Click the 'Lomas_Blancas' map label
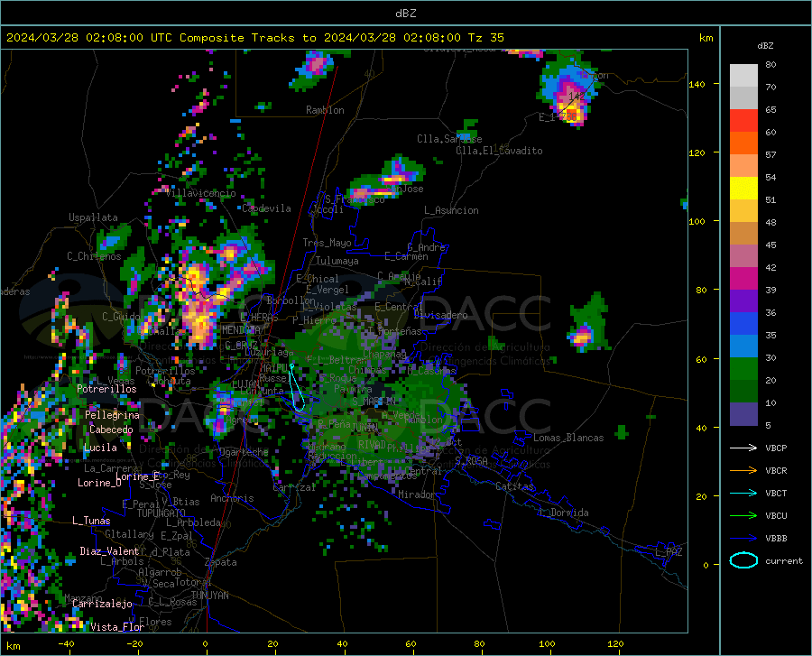This screenshot has height=656, width=812. tap(568, 438)
